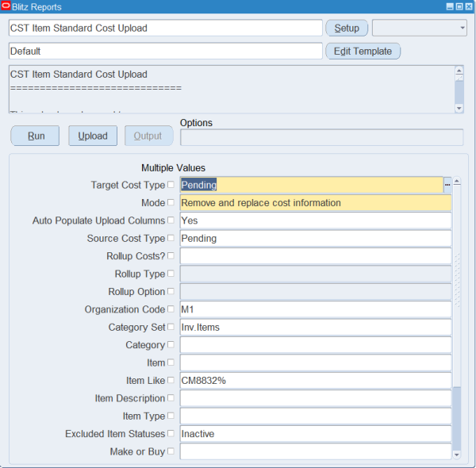Check the Make or Buy checkbox
Image resolution: width=476 pixels, height=468 pixels.
[171, 451]
